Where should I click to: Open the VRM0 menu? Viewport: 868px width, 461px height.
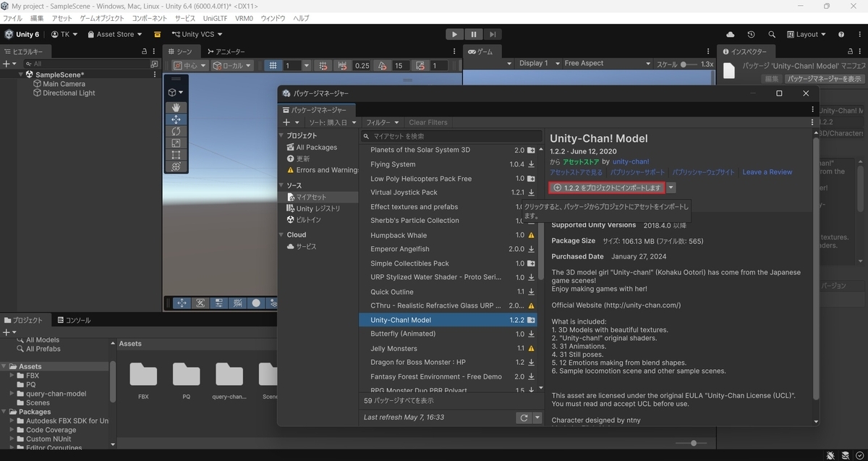pyautogui.click(x=245, y=17)
